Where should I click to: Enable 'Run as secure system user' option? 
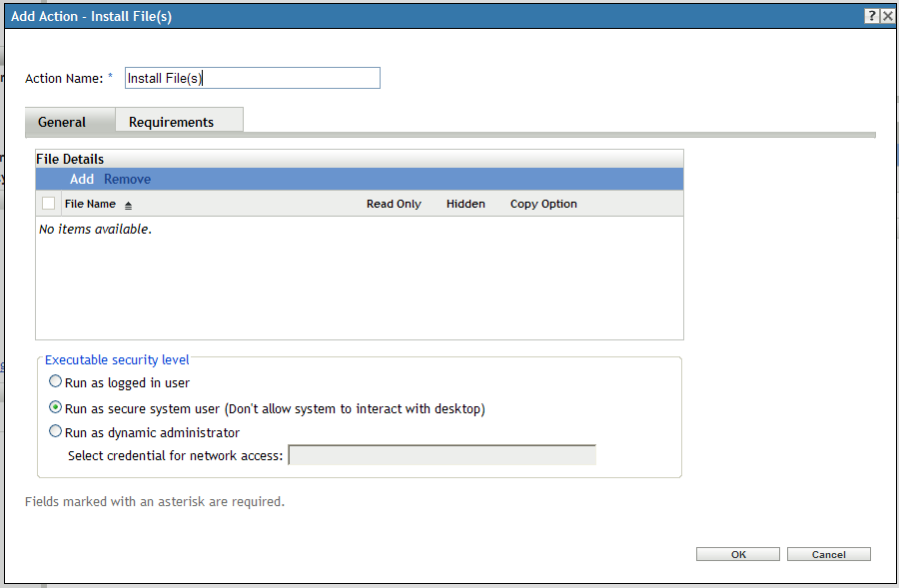tap(56, 406)
